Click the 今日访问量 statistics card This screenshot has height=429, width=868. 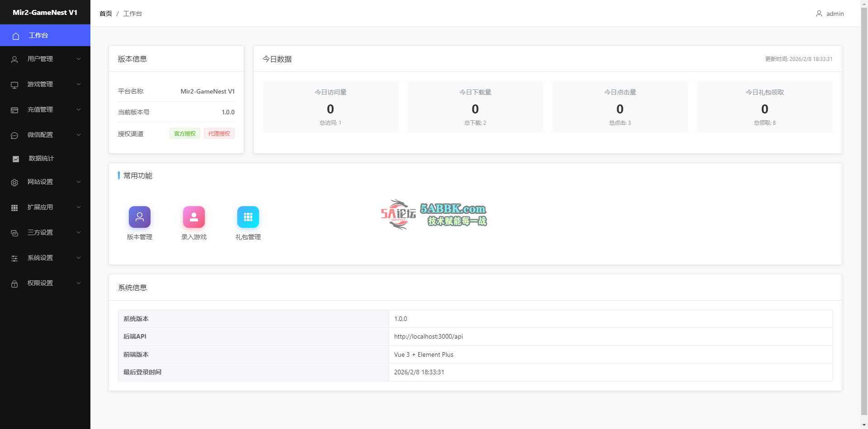pyautogui.click(x=330, y=107)
